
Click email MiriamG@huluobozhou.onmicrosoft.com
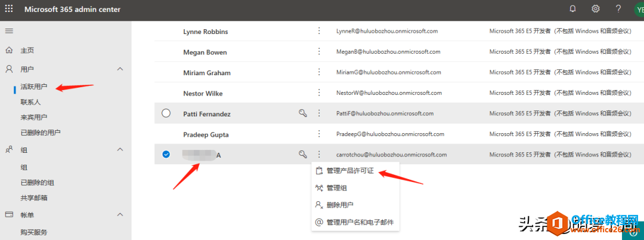(x=389, y=72)
